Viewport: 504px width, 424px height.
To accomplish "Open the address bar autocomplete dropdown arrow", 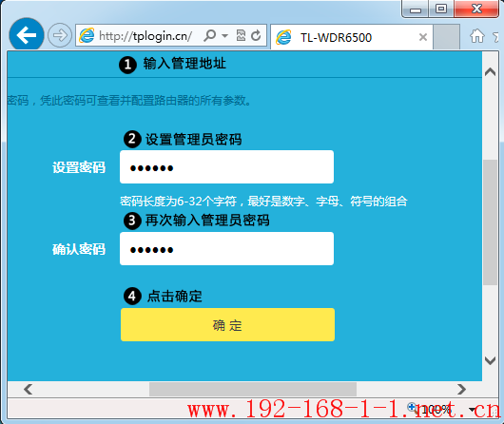I will [x=225, y=35].
